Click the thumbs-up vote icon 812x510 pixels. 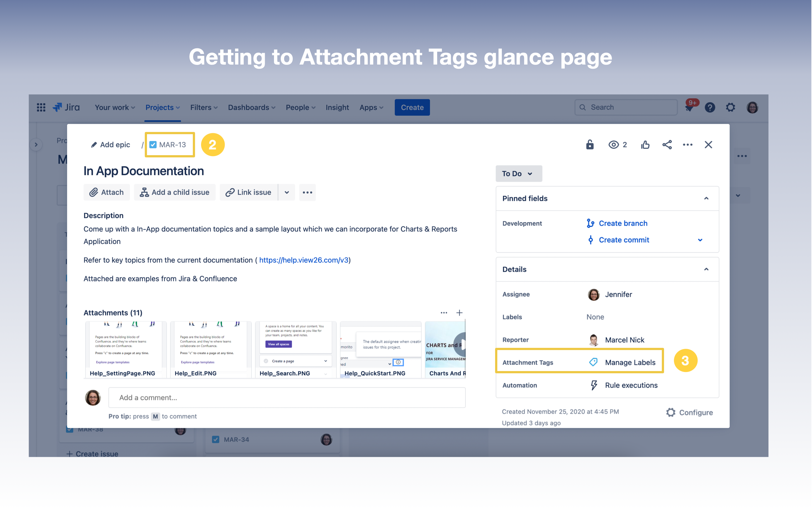pyautogui.click(x=645, y=145)
